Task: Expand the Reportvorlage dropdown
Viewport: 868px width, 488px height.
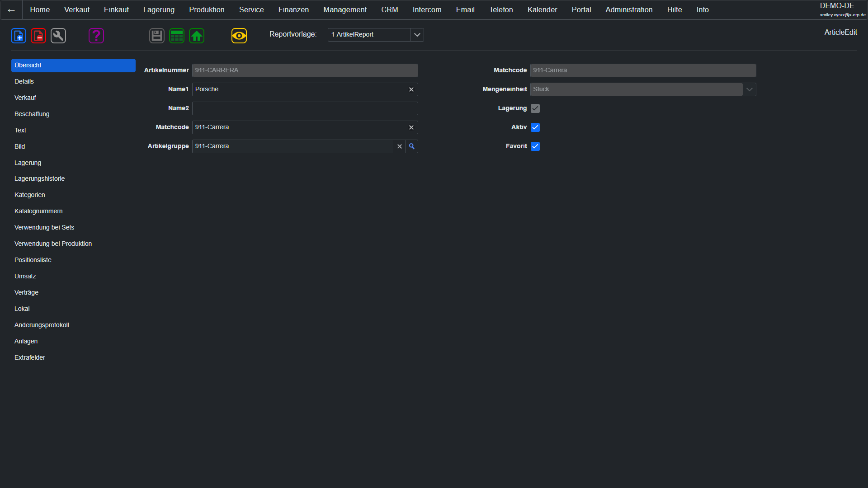Action: point(417,35)
